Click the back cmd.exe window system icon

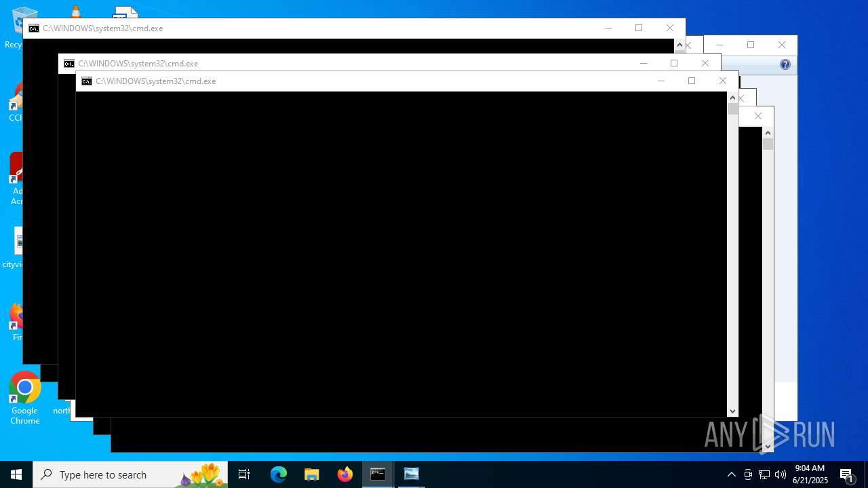point(34,28)
